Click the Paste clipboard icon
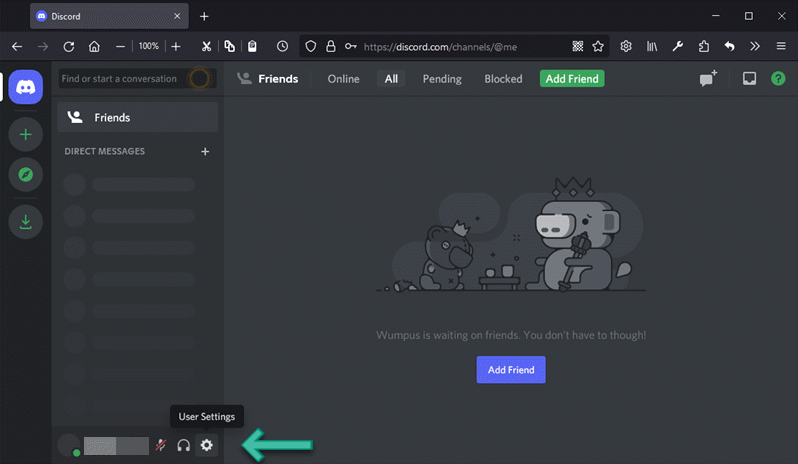This screenshot has height=464, width=798. tap(252, 47)
